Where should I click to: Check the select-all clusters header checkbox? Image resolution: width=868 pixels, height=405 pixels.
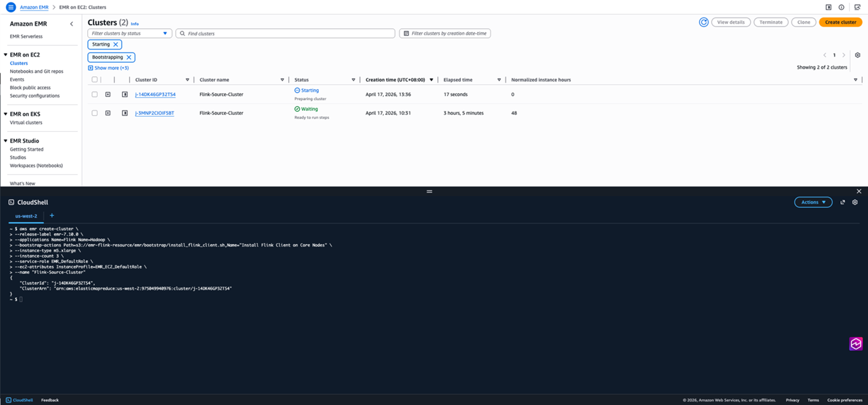[x=95, y=79]
